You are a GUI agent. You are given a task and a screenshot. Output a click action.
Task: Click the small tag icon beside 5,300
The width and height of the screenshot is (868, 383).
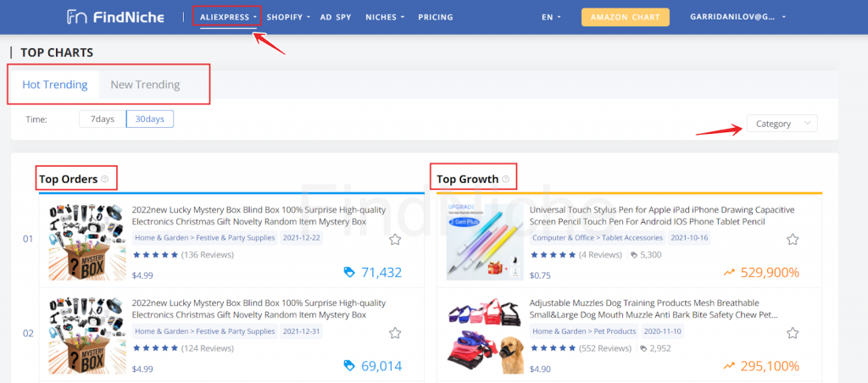(634, 255)
